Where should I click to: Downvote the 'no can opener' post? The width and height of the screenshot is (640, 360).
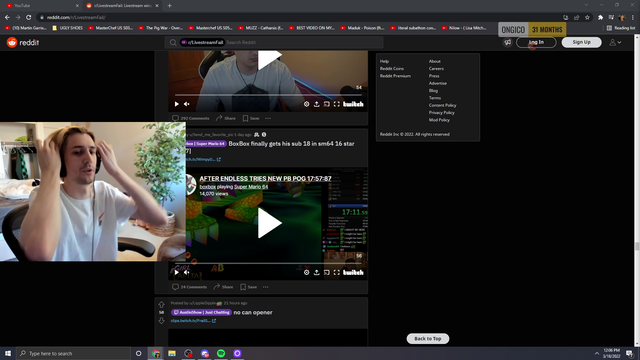(162, 321)
